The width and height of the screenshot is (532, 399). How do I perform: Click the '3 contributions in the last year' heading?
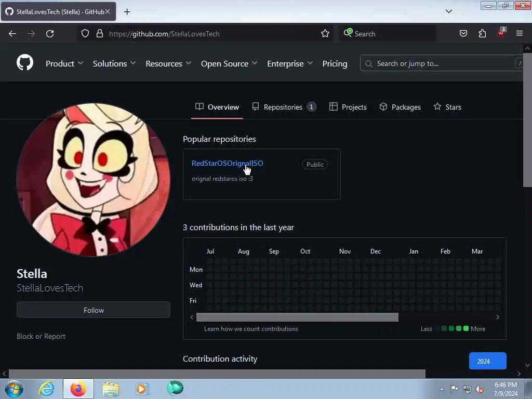tap(238, 228)
